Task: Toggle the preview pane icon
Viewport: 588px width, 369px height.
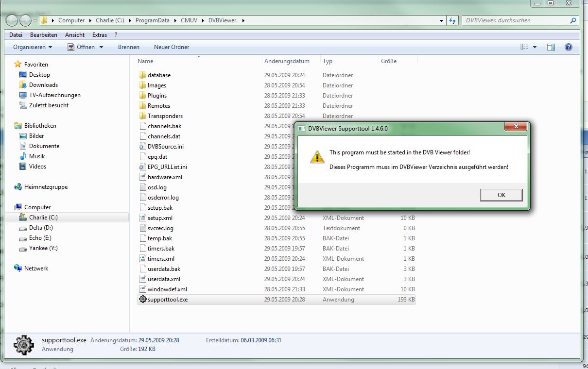Action: (x=551, y=47)
